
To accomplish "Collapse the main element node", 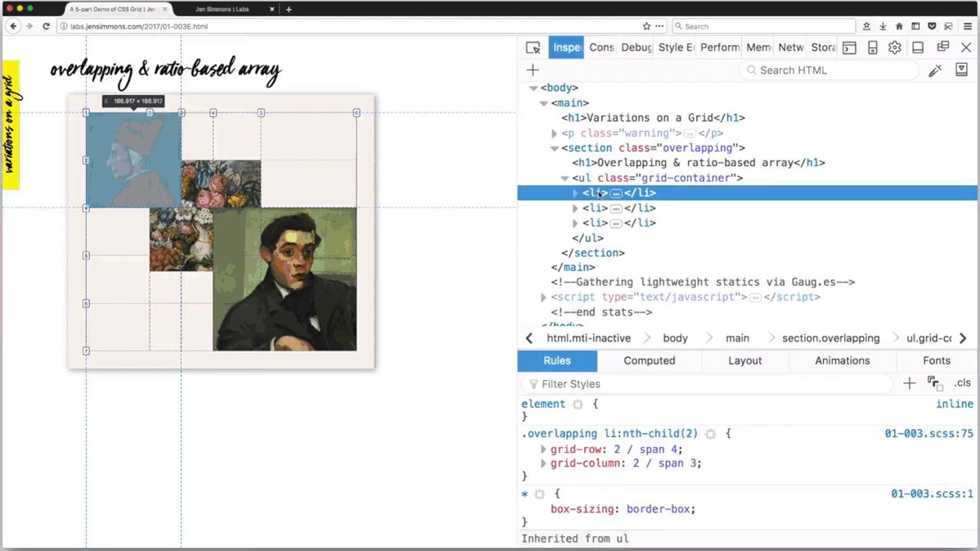I will pos(544,103).
